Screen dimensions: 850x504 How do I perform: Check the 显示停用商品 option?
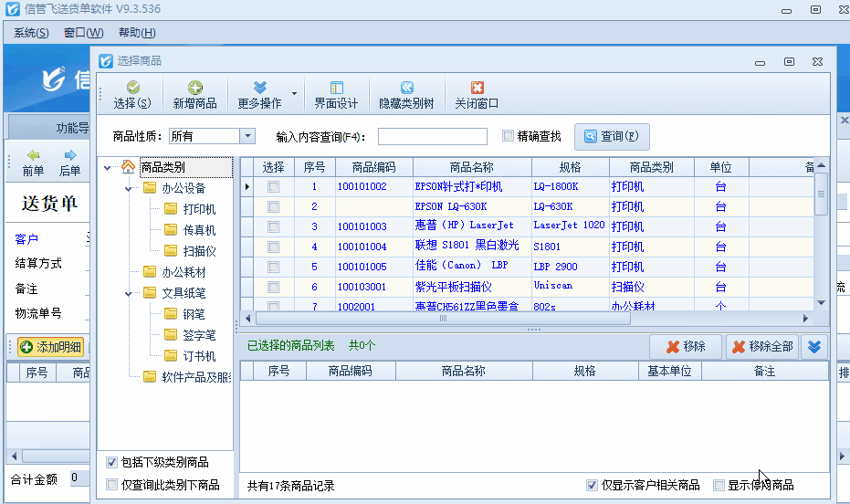point(719,485)
